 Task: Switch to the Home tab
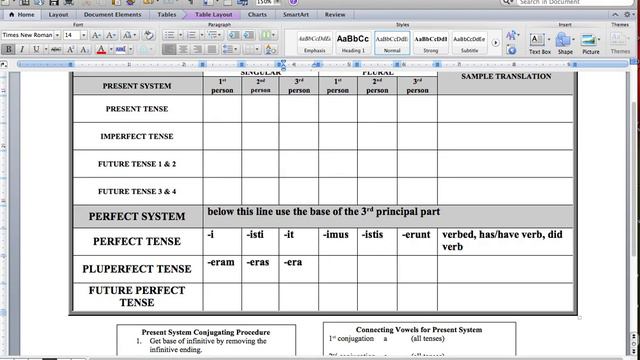pos(22,14)
